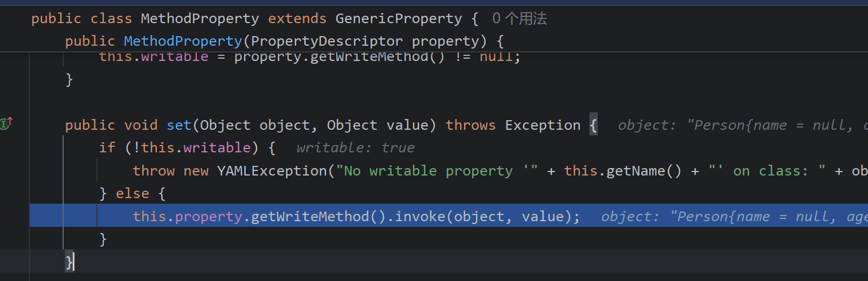
Task: Click Exception in the throws clause
Action: click(543, 125)
